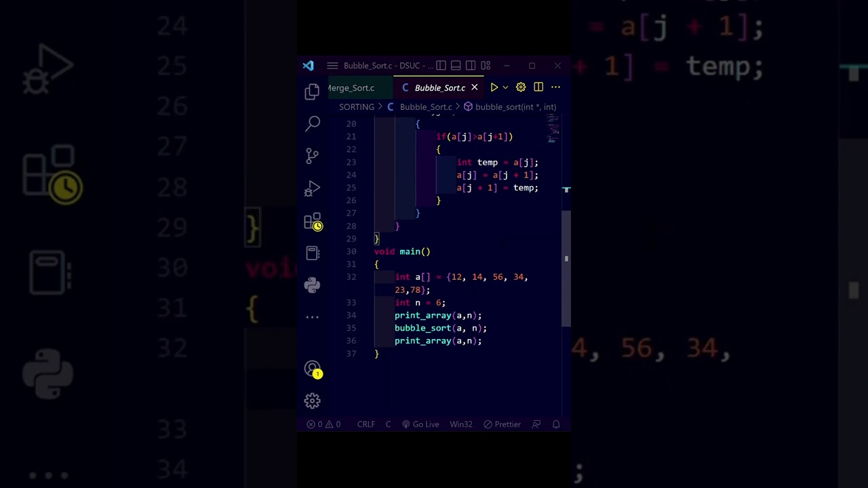
Task: Click the editor vertical scrollbar
Action: 566,268
